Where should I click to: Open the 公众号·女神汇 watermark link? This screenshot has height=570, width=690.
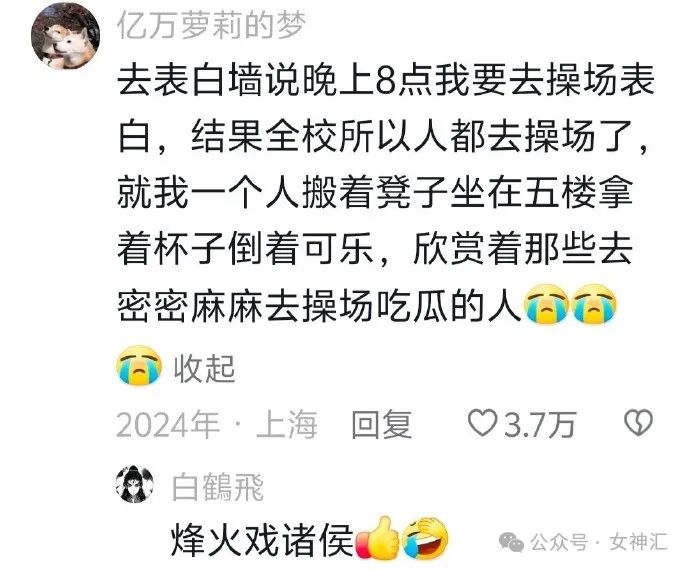point(599,542)
